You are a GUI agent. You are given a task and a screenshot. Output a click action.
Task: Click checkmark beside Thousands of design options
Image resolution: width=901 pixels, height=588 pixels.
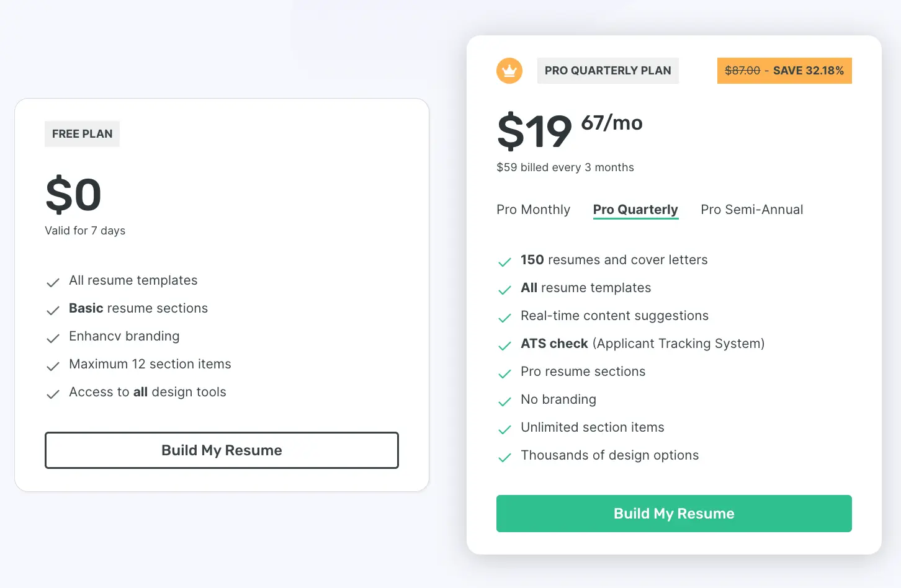(x=504, y=457)
